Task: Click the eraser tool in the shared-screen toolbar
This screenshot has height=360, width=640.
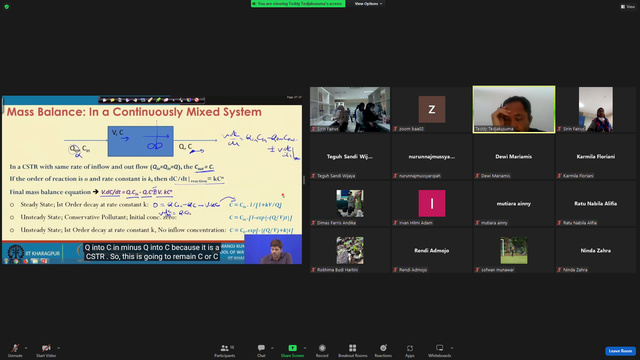Action: click(x=166, y=100)
